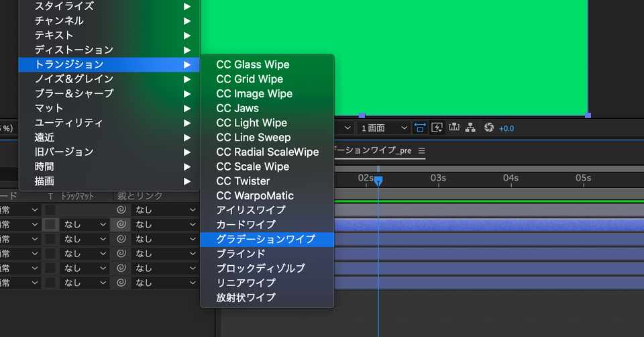Apply the CC Grid Wipe effect

coord(268,79)
